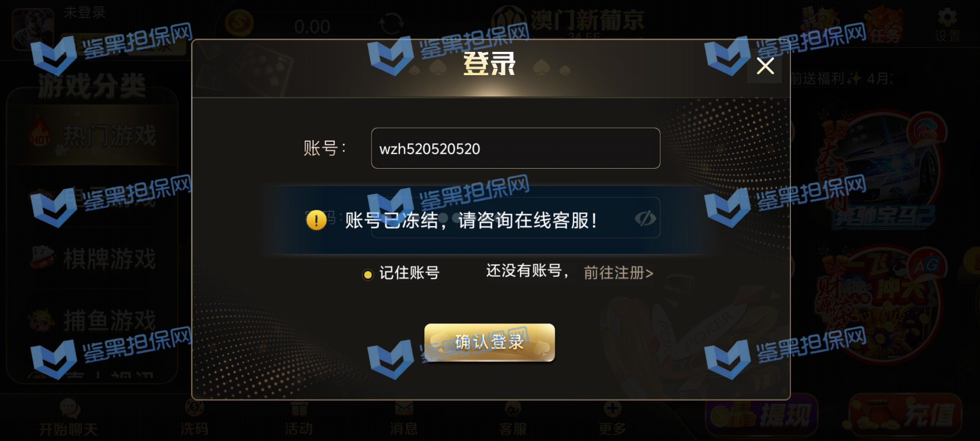Focus the 账号 account input field
Viewport: 980px width, 441px height.
pos(515,148)
